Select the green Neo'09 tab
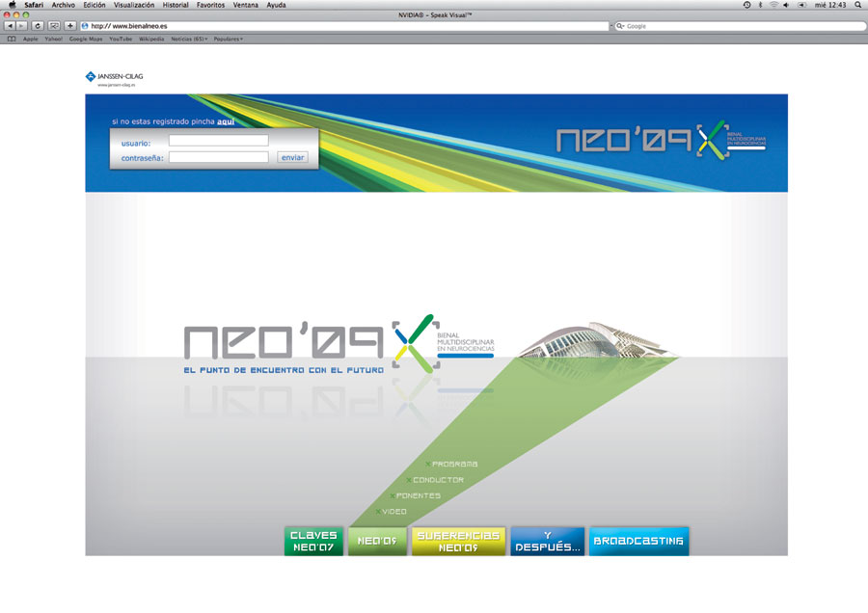Screen dimensions: 868x613 click(377, 541)
